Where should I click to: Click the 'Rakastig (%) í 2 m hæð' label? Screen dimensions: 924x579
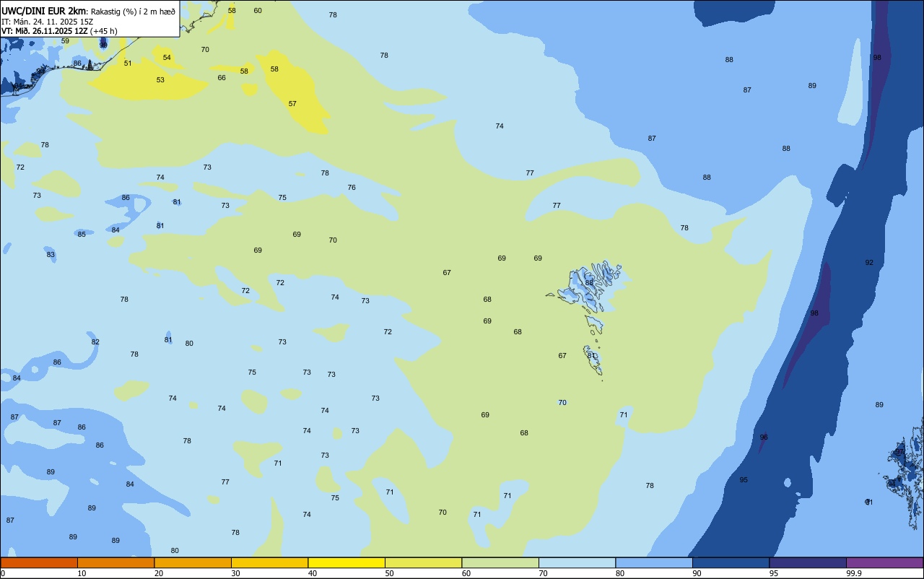(133, 12)
